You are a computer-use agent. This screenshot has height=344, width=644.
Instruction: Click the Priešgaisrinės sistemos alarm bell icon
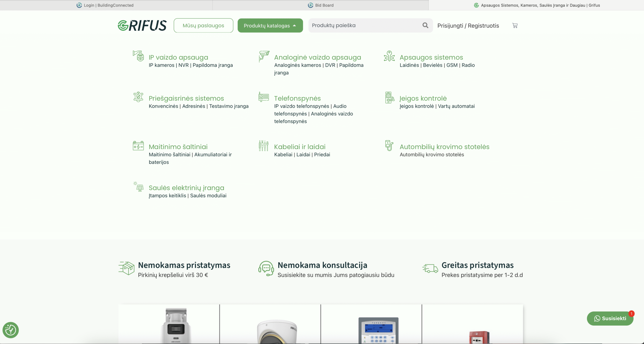click(138, 97)
